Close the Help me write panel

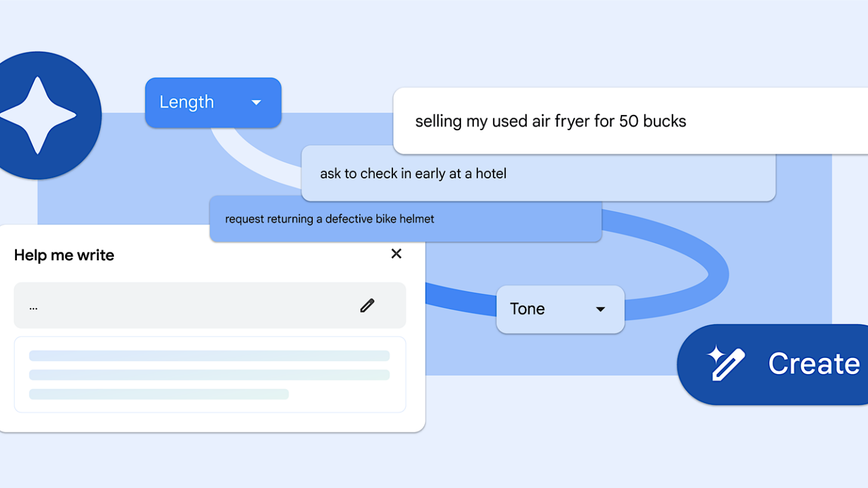coord(396,254)
